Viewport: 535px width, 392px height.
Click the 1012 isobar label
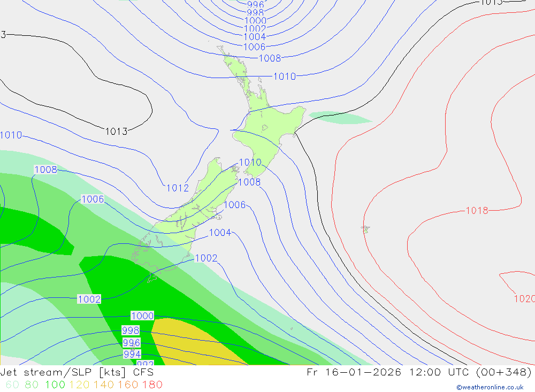tap(178, 188)
